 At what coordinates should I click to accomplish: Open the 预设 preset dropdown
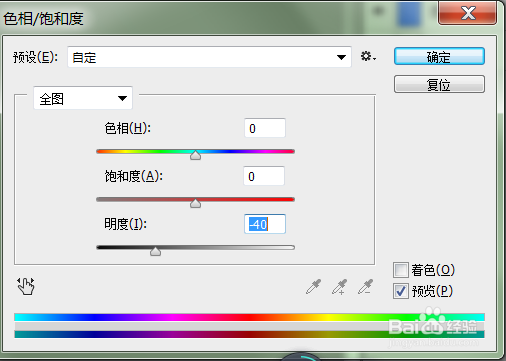pyautogui.click(x=209, y=57)
